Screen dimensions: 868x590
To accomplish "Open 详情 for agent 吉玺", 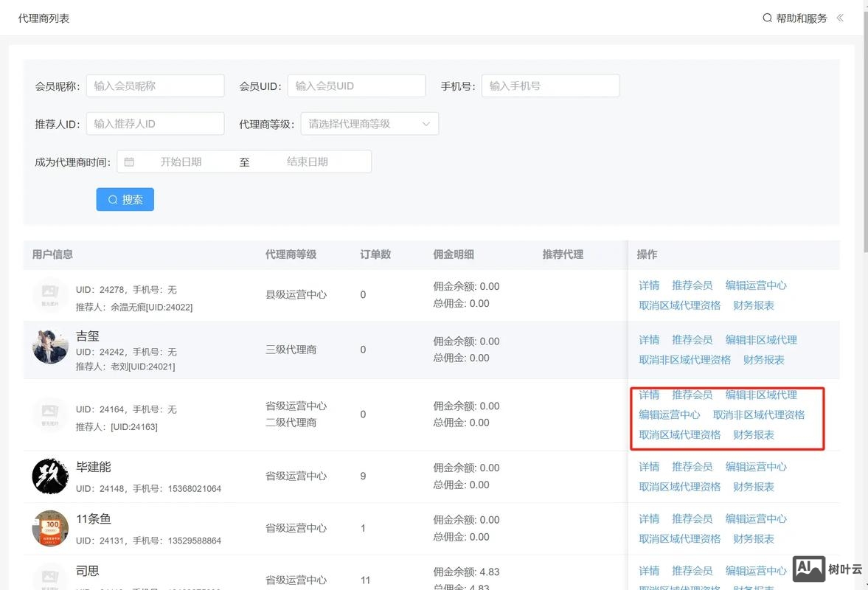I will pyautogui.click(x=648, y=339).
